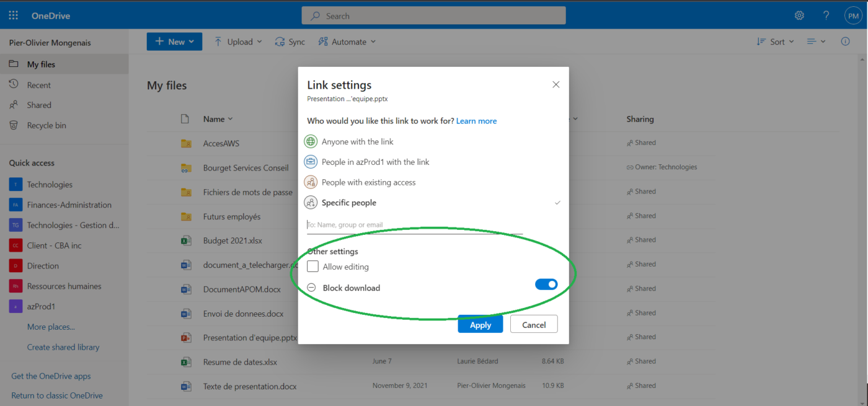Click the Sharing column header
Screen dimensions: 868x406
[640, 119]
